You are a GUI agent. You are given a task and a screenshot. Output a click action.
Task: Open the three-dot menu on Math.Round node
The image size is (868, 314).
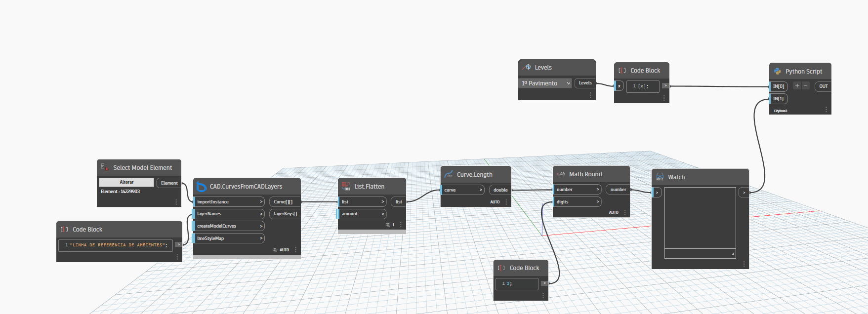[624, 212]
